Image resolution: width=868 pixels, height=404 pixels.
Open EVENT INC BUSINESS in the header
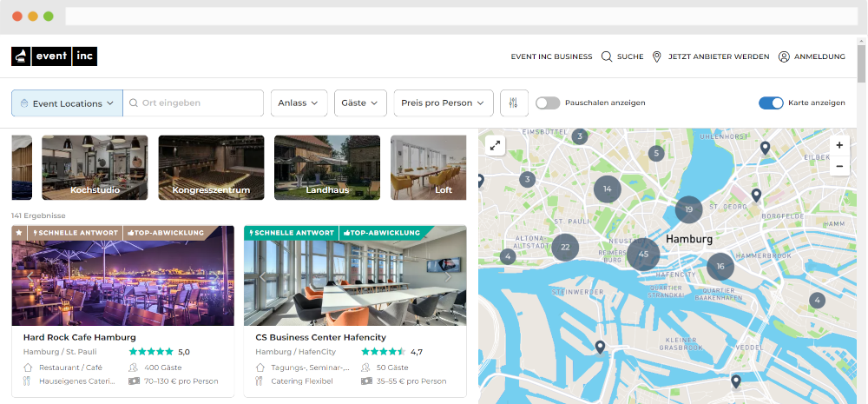[x=551, y=56]
